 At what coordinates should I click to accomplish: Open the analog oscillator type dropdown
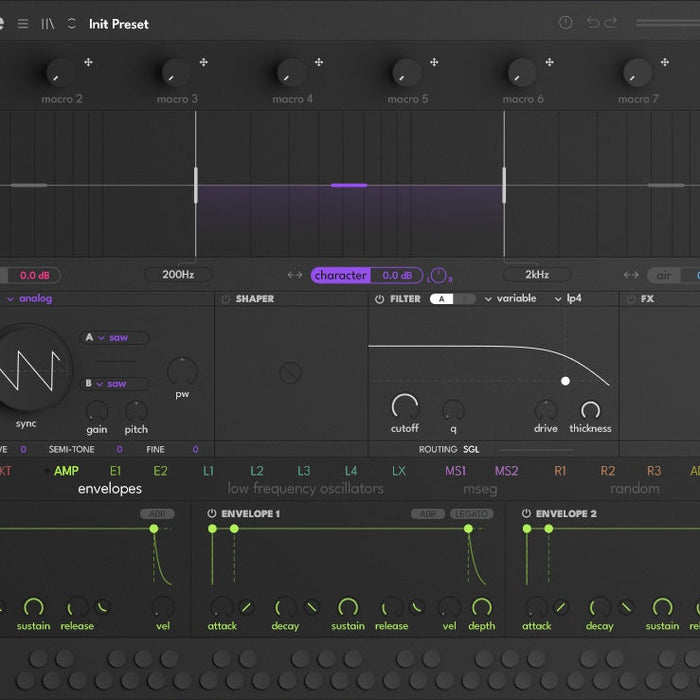[29, 299]
